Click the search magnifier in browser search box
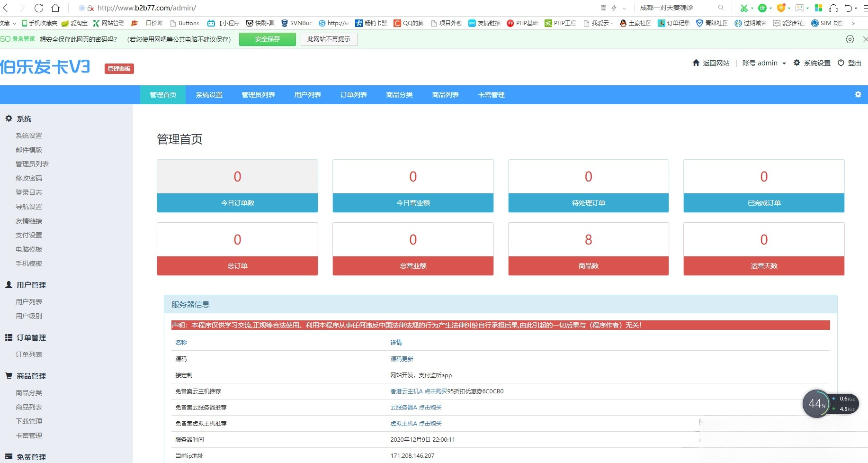This screenshot has width=868, height=463. pos(721,8)
